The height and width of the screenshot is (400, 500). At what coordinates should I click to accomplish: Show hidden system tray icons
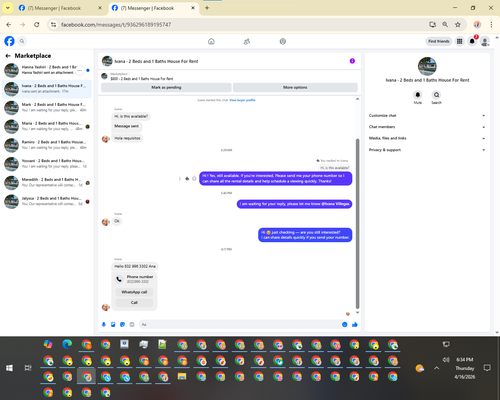pyautogui.click(x=437, y=368)
